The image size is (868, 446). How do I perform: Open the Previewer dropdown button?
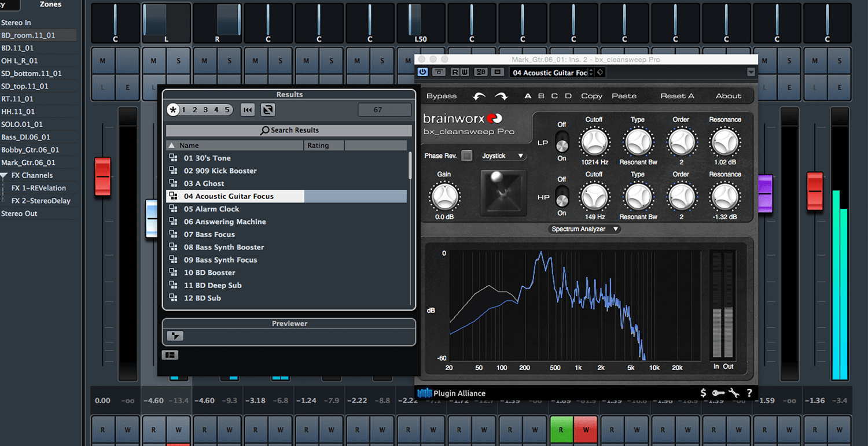(x=175, y=336)
